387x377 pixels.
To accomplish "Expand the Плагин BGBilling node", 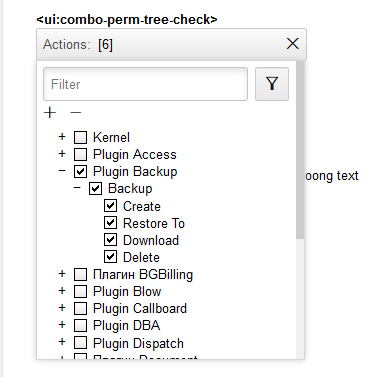I will pyautogui.click(x=62, y=274).
